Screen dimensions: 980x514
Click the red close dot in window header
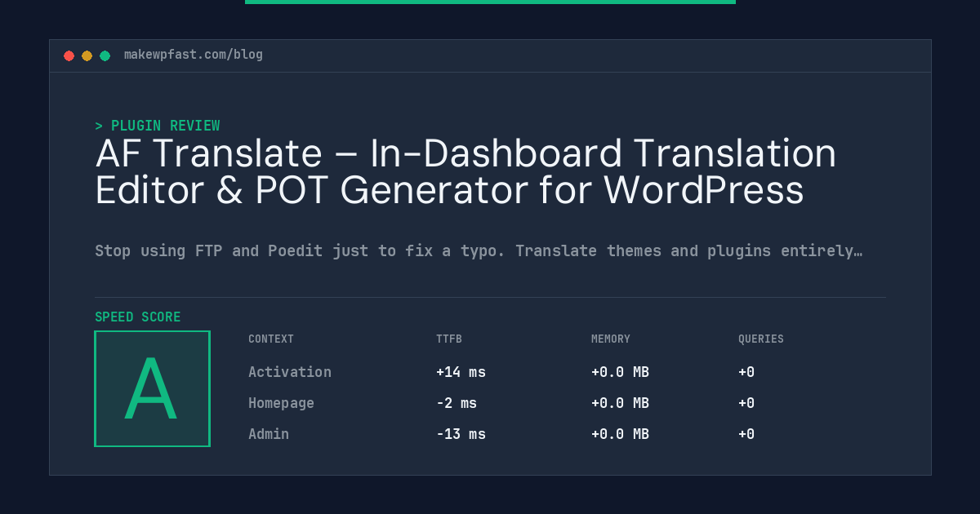[x=69, y=55]
